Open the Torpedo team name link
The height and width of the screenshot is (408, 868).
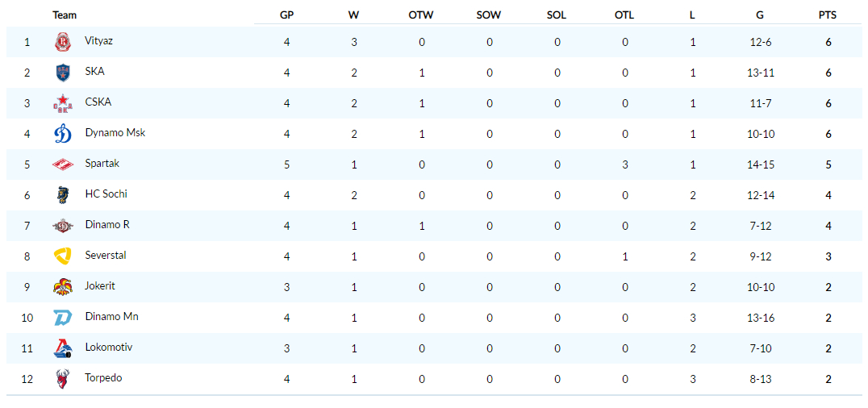tap(103, 378)
